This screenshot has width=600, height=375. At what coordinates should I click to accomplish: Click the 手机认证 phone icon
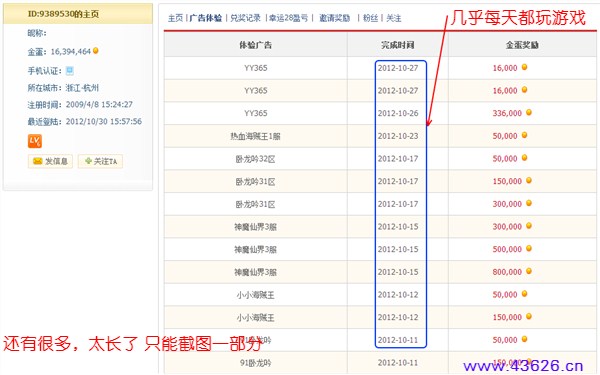[69, 71]
